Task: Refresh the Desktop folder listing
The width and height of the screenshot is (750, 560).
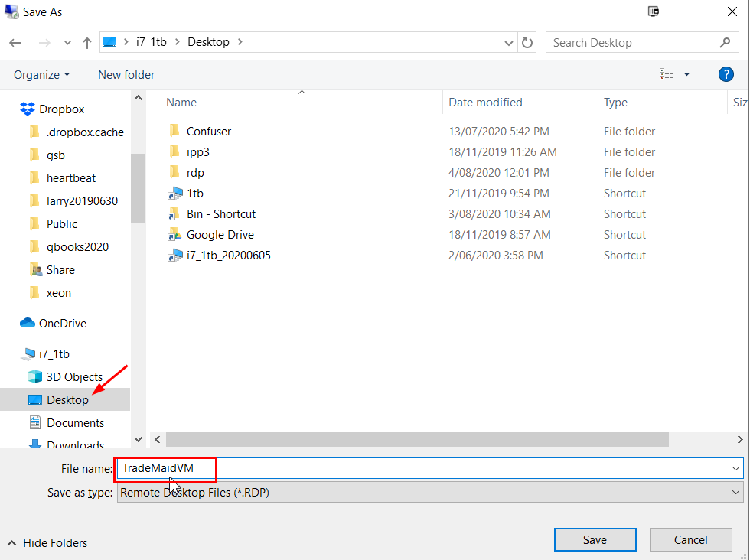Action: click(527, 43)
